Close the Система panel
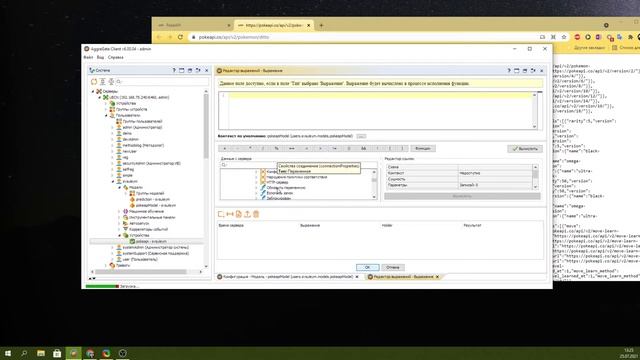The width and height of the screenshot is (640, 360). [207, 71]
